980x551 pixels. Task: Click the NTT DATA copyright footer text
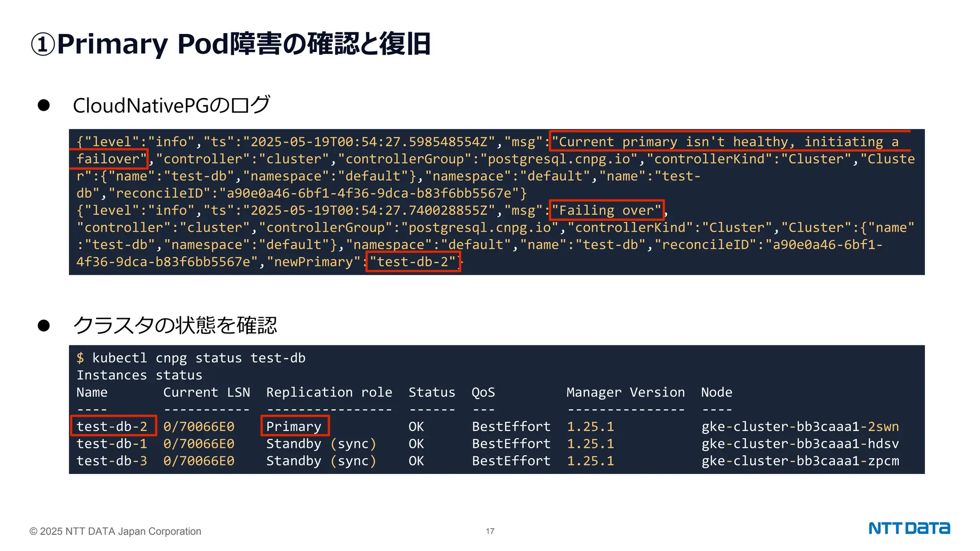click(115, 531)
